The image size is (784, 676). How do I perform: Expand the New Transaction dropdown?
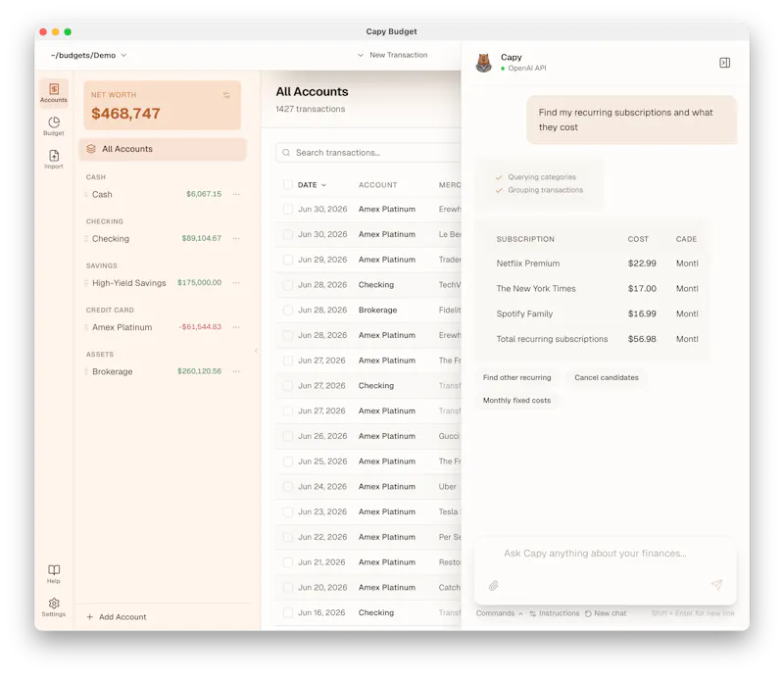(x=360, y=55)
